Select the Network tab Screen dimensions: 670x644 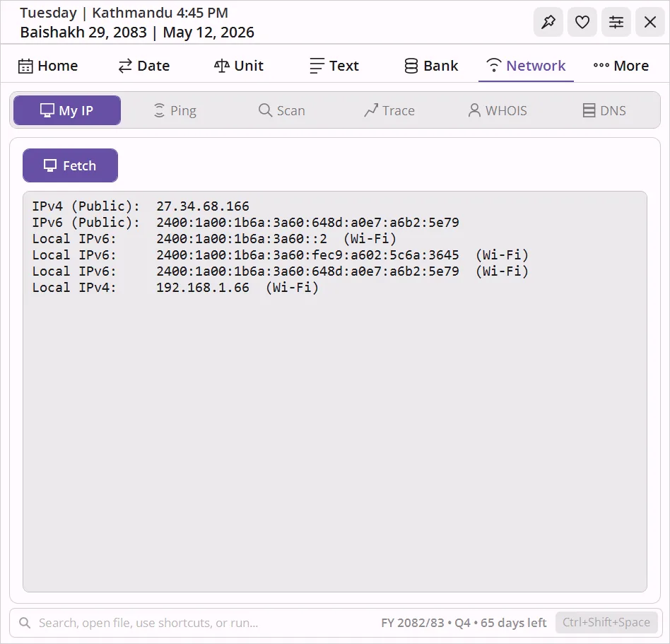[x=526, y=66]
